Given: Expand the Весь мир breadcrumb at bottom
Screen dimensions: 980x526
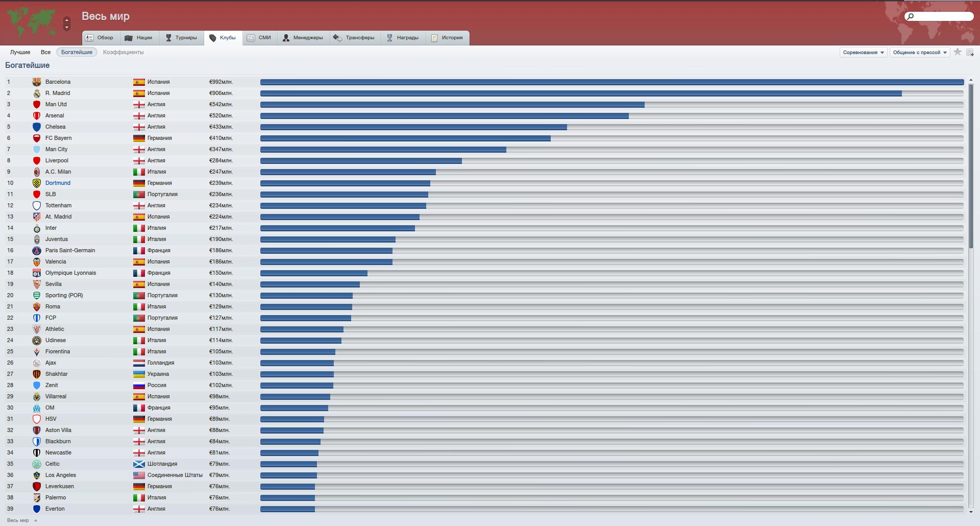Looking at the screenshot, I should pos(22,520).
